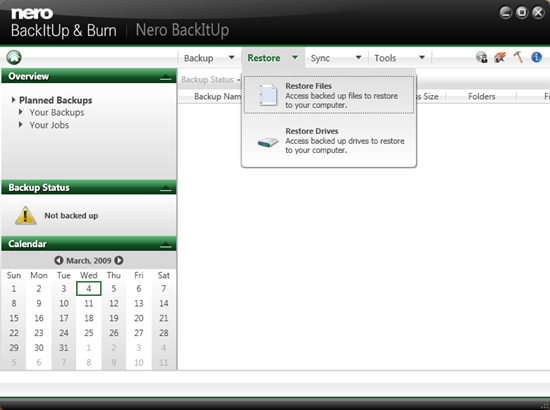This screenshot has height=410, width=550.
Task: Click the Overview panel header
Action: coord(89,76)
